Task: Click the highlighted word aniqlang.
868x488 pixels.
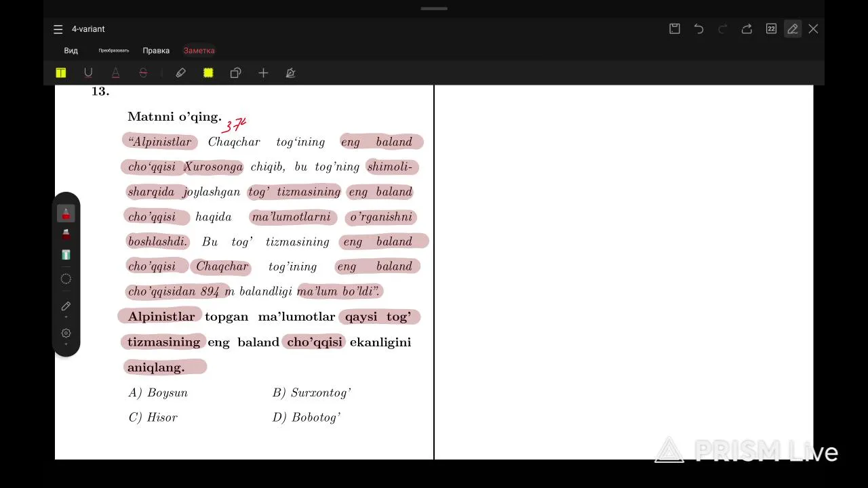Action: tap(156, 367)
